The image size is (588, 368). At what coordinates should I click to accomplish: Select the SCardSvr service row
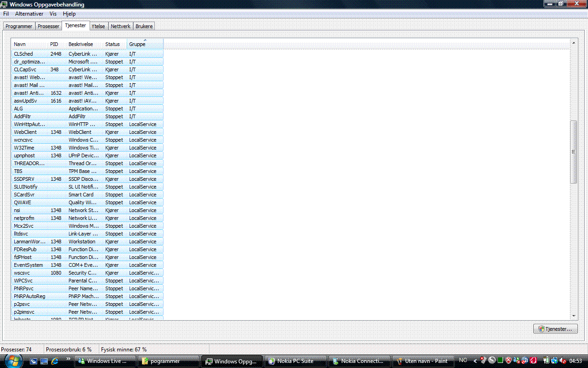(x=87, y=195)
